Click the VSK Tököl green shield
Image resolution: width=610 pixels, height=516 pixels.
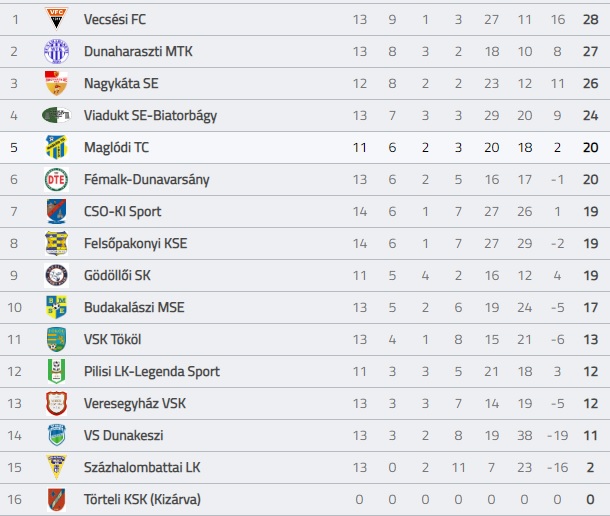pos(56,339)
